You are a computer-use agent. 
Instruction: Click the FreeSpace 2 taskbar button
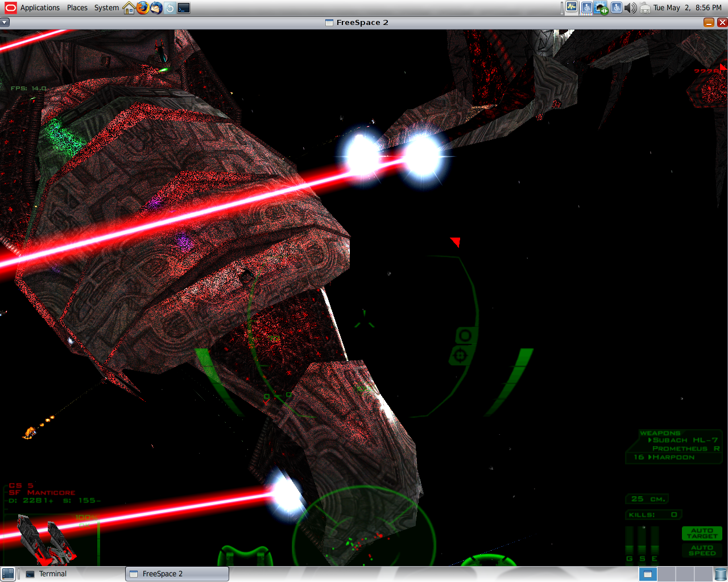(x=177, y=574)
